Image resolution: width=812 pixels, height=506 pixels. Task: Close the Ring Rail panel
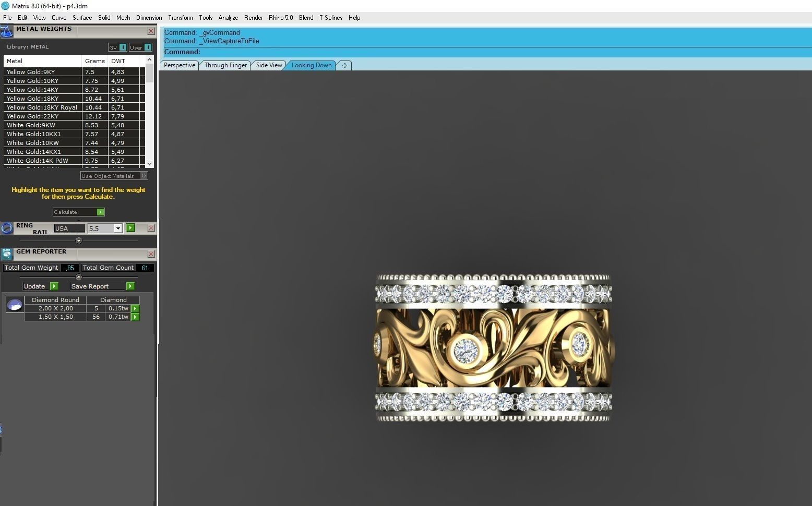point(151,228)
